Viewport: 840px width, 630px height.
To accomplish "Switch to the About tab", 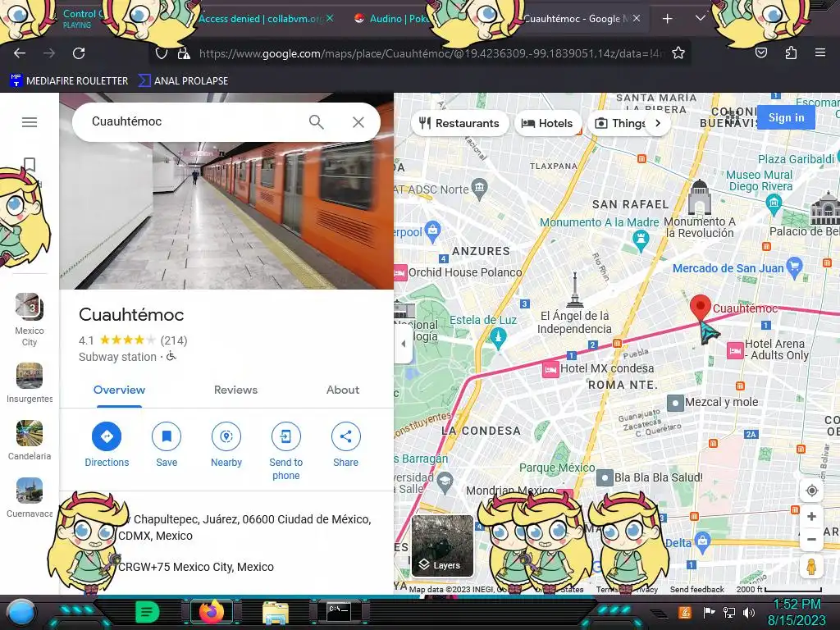I will pyautogui.click(x=343, y=390).
